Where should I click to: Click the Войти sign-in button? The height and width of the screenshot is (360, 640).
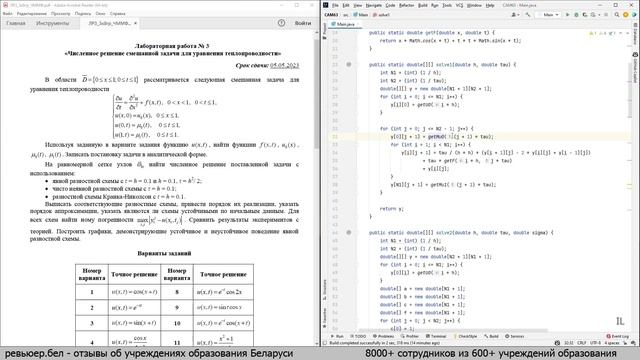point(303,23)
